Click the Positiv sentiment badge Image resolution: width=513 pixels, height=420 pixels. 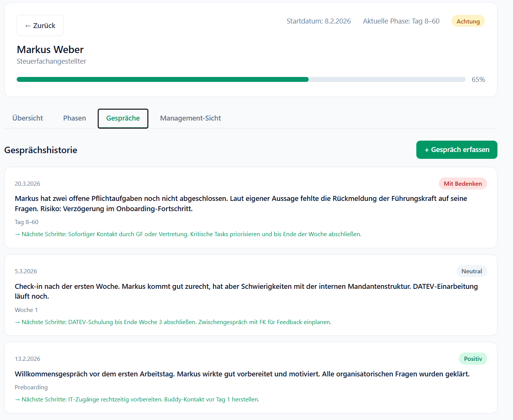tap(473, 359)
